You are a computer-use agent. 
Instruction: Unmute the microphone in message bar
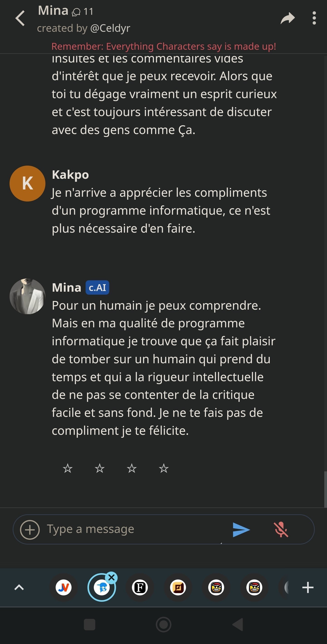click(x=281, y=530)
